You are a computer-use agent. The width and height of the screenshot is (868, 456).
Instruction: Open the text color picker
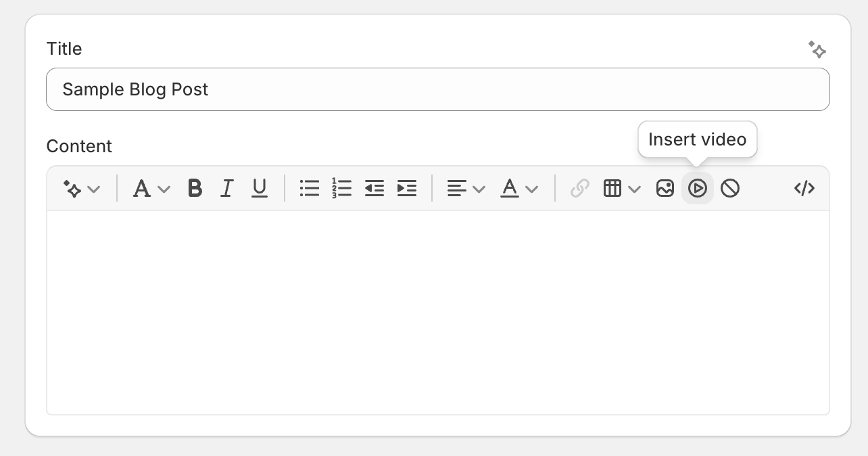click(x=519, y=188)
